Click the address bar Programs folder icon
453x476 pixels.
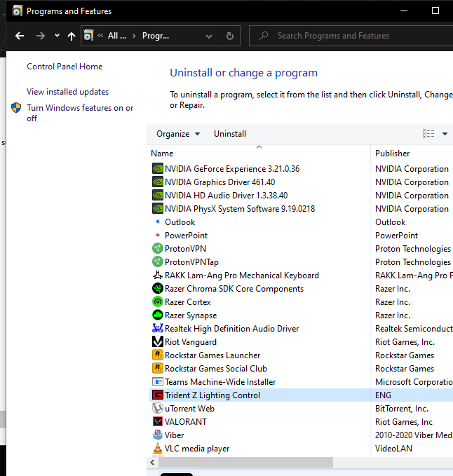88,36
